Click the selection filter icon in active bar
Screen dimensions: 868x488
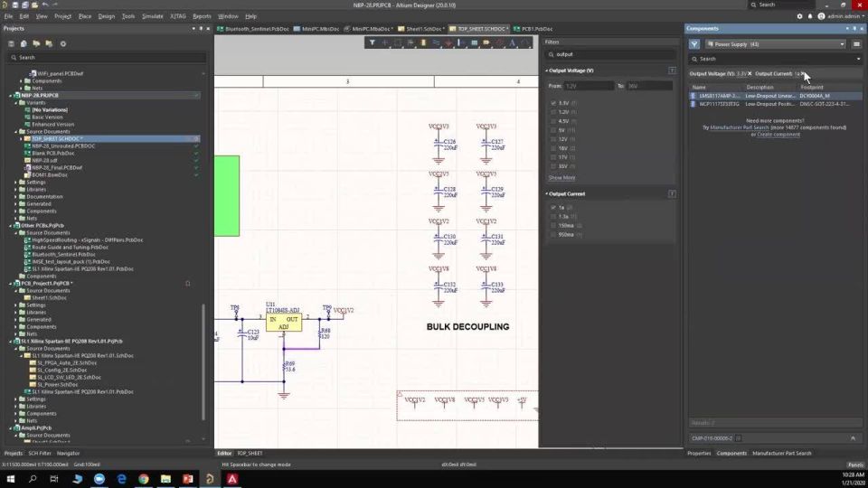coord(372,42)
